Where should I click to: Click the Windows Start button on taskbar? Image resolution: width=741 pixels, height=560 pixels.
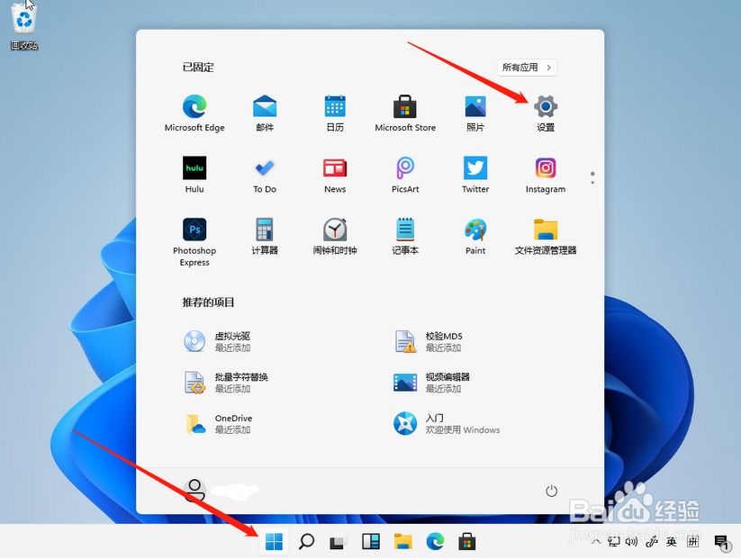(274, 542)
